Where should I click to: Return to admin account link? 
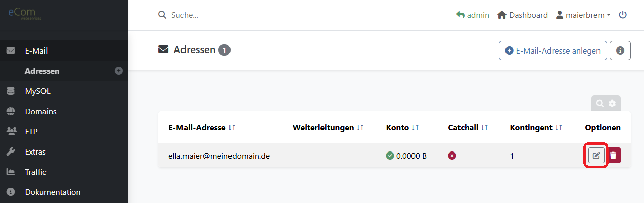click(x=473, y=15)
